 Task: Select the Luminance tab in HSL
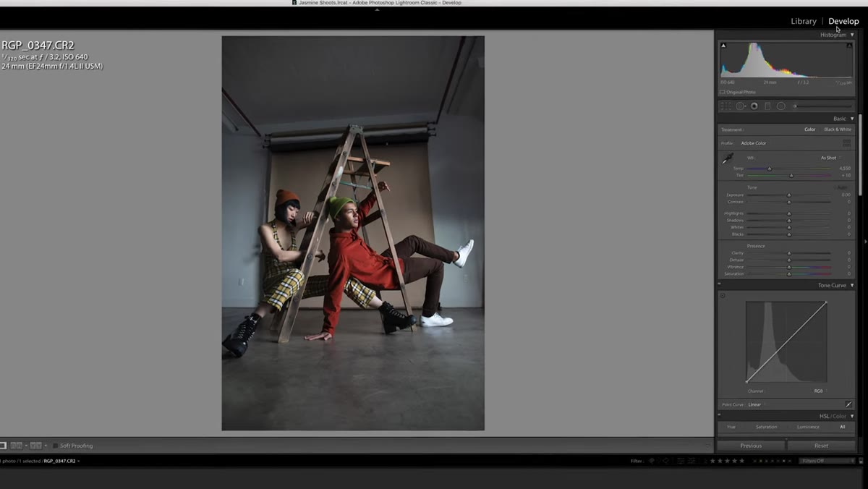[808, 427]
